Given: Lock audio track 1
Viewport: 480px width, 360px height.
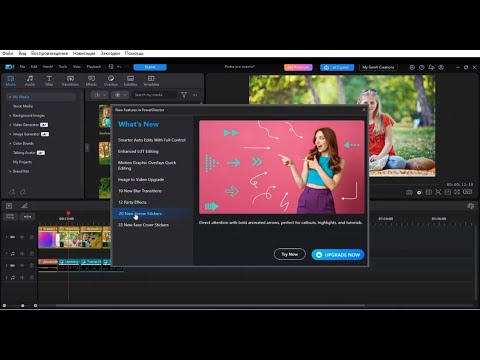Looking at the screenshot, I should pyautogui.click(x=32, y=253).
